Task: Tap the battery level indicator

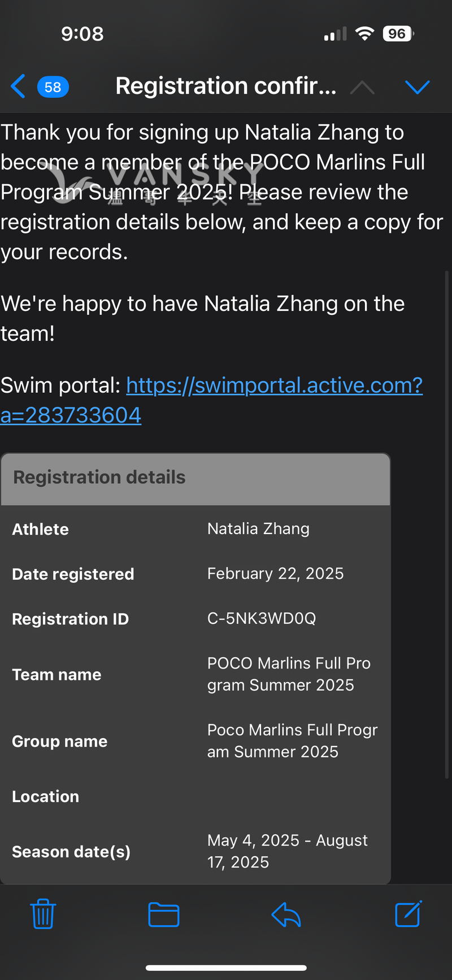Action: tap(398, 34)
